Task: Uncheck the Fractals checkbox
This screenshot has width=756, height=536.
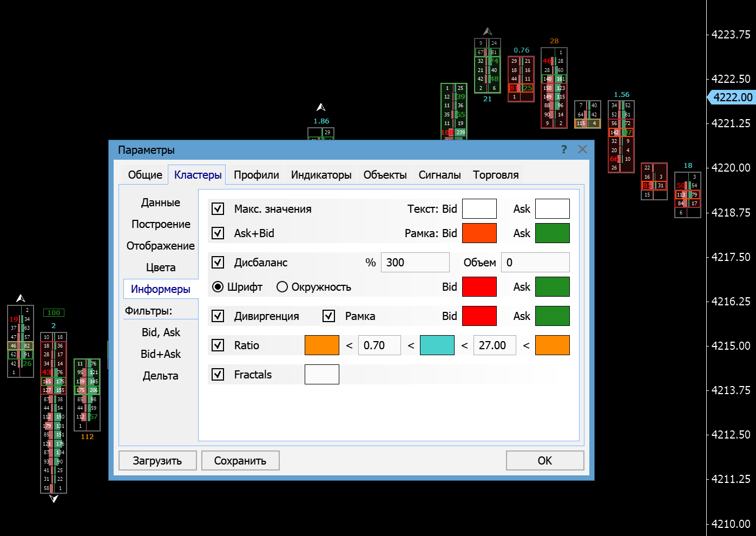Action: (x=218, y=375)
